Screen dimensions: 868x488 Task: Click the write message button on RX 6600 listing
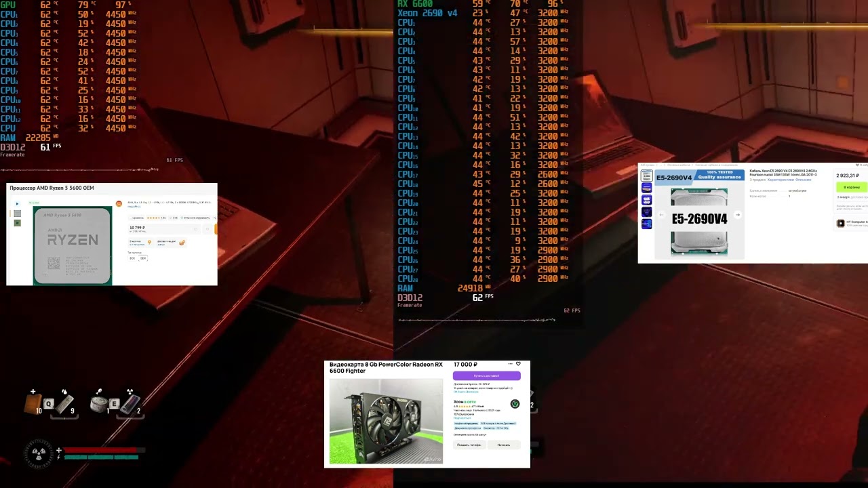(503, 445)
